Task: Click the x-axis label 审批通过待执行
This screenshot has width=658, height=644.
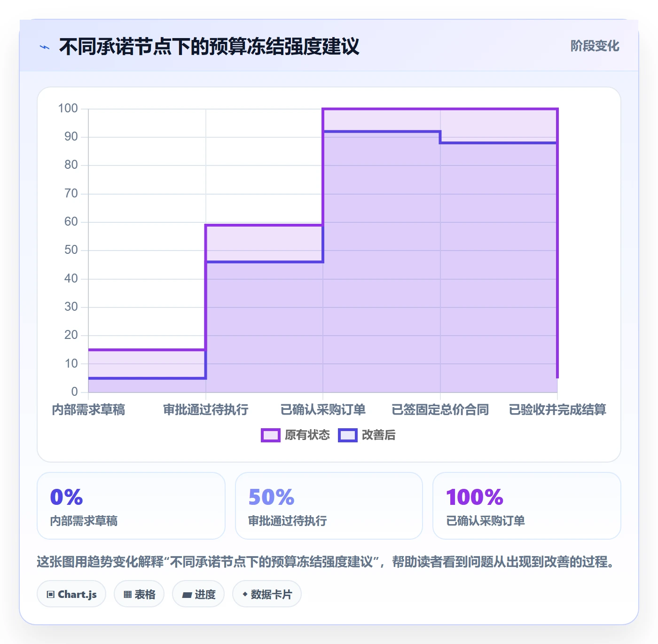Action: click(x=206, y=410)
